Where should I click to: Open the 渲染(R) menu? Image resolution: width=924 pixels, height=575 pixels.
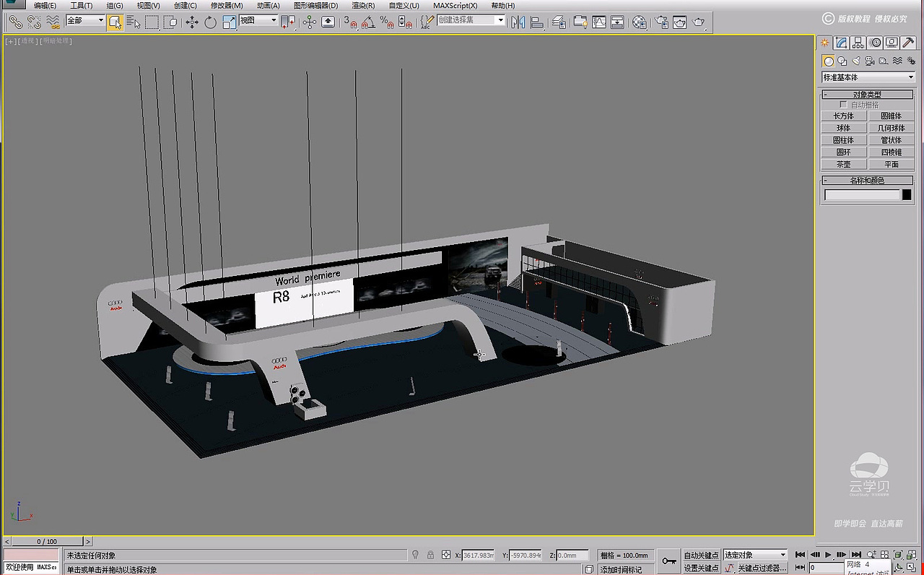[363, 6]
